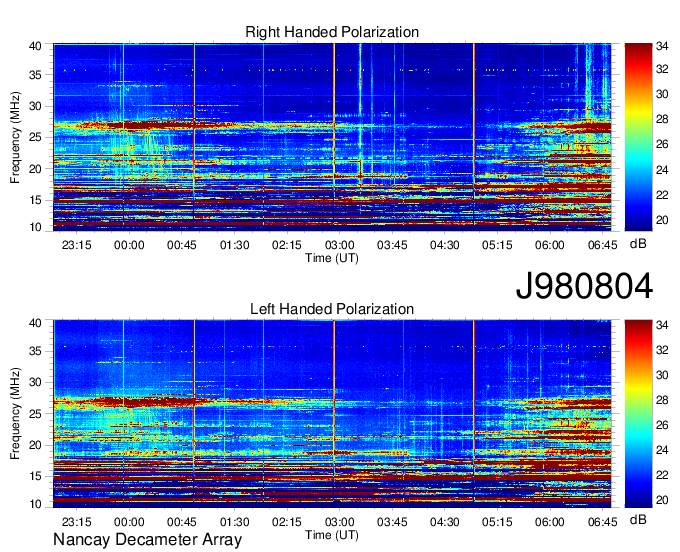Viewport: 680px width, 552px height.
Task: Click the "01:30" time tick under Left Handed plot
Action: click(x=235, y=522)
